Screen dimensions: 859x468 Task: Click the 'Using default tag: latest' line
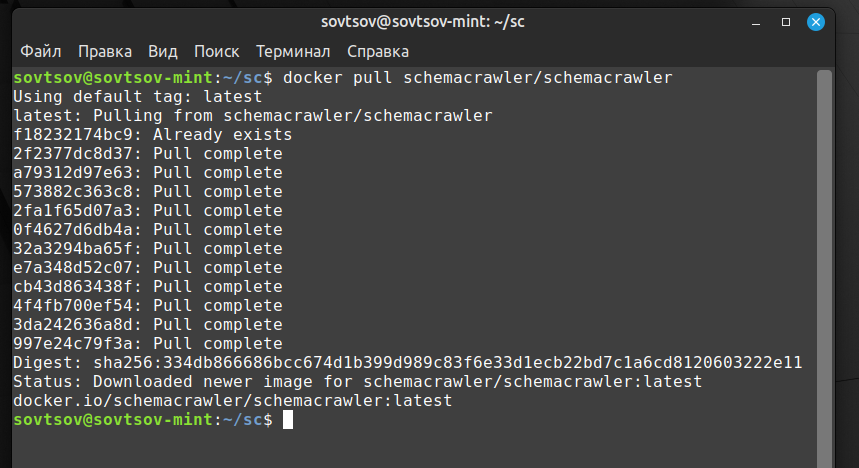coord(138,97)
